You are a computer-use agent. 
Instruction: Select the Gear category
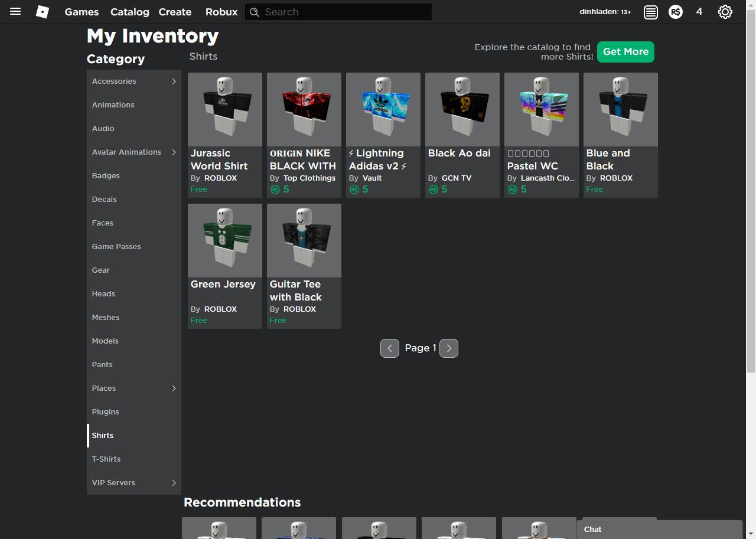tap(134, 270)
